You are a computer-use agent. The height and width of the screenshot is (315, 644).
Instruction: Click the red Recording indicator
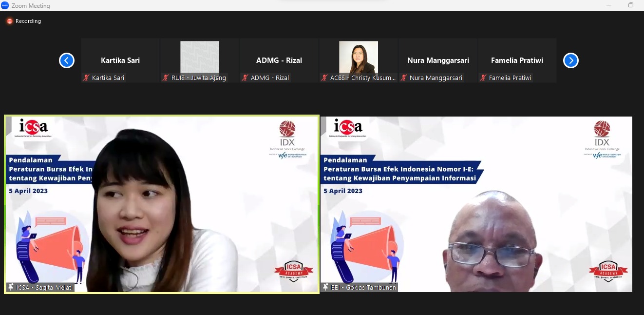9,21
